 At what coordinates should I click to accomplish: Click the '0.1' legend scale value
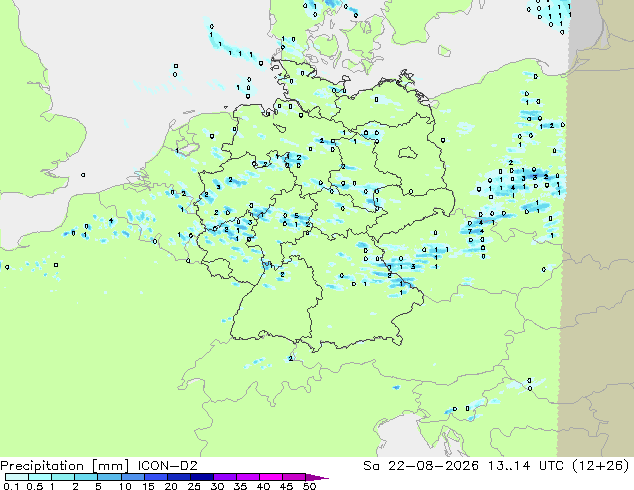point(11,486)
